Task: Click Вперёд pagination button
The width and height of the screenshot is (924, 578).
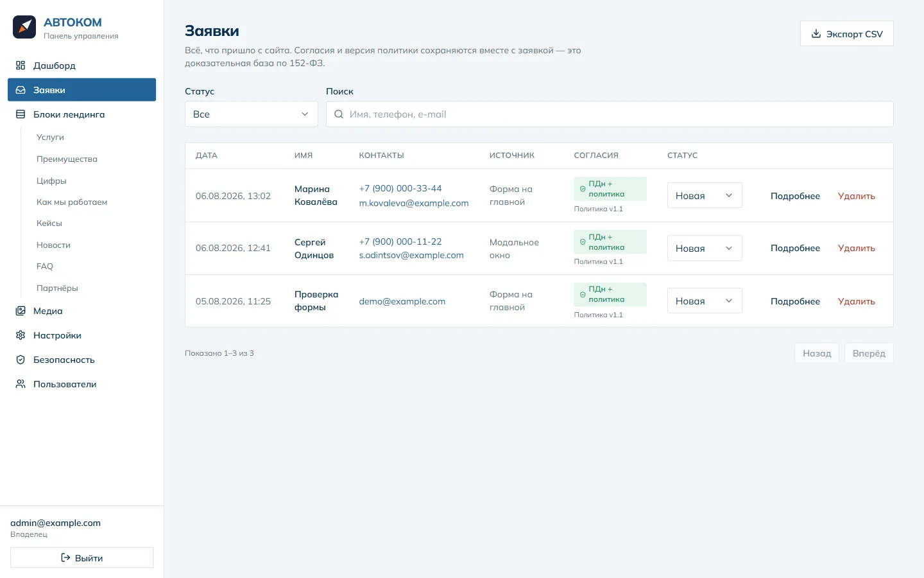Action: 869,353
